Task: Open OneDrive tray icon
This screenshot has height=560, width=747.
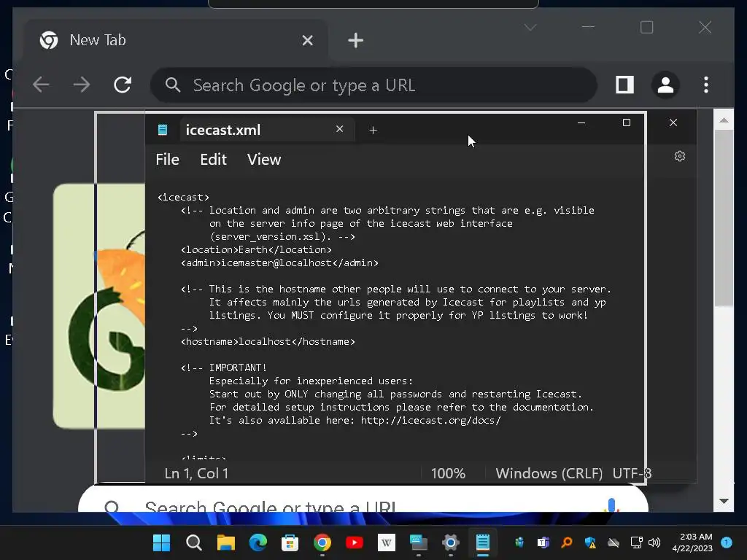Action: coord(614,542)
